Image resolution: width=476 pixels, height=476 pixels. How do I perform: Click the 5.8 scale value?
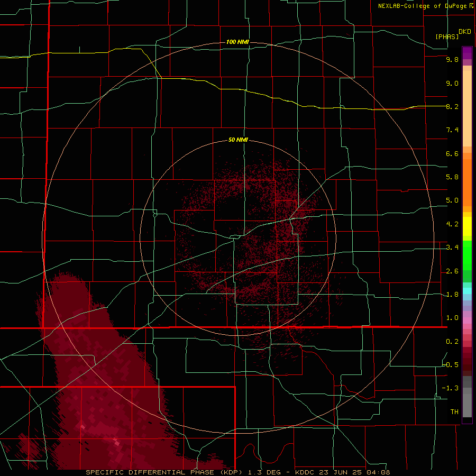[x=452, y=177]
